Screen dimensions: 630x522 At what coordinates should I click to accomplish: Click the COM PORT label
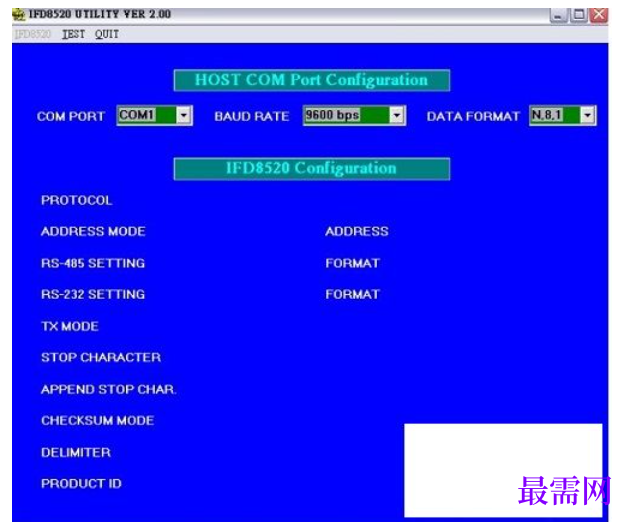point(71,117)
